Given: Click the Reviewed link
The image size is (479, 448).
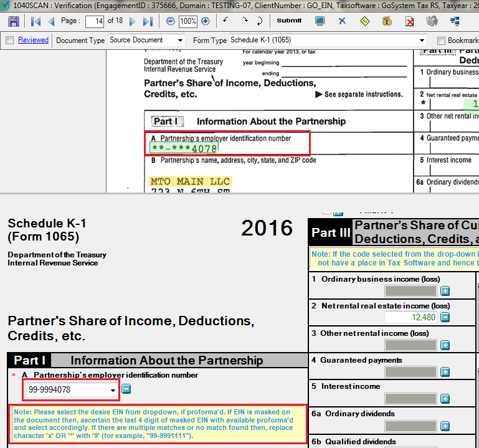Looking at the screenshot, I should point(33,40).
